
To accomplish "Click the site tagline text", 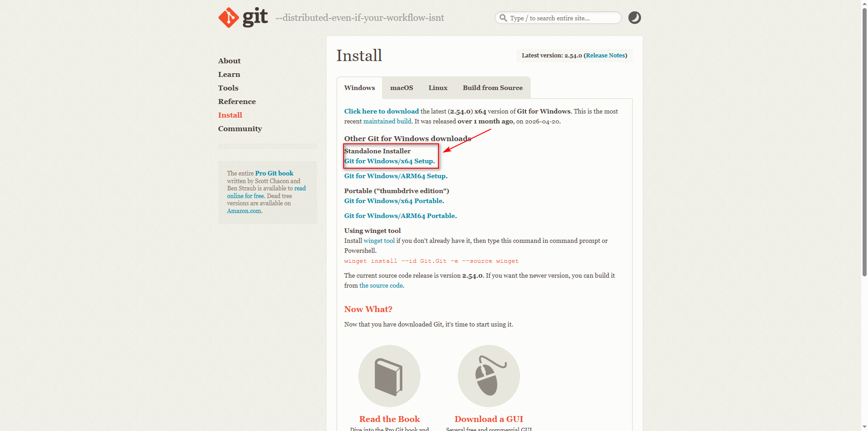I will (360, 18).
